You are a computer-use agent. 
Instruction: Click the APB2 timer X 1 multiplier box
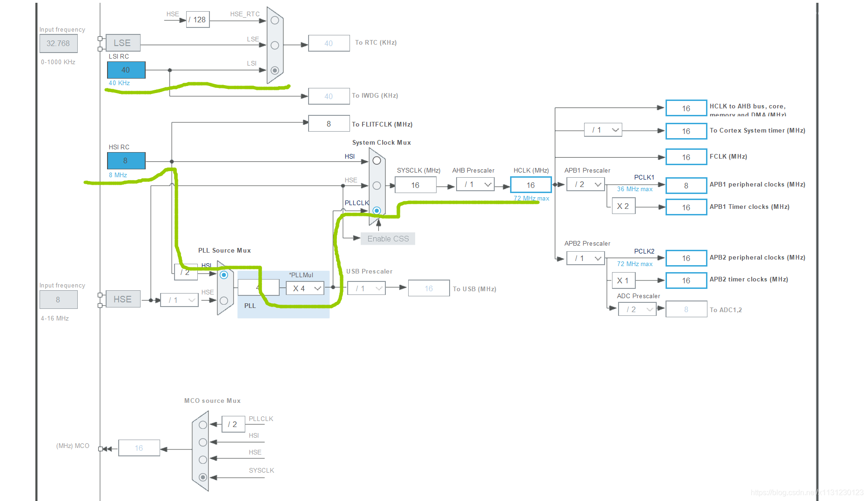[x=624, y=281]
